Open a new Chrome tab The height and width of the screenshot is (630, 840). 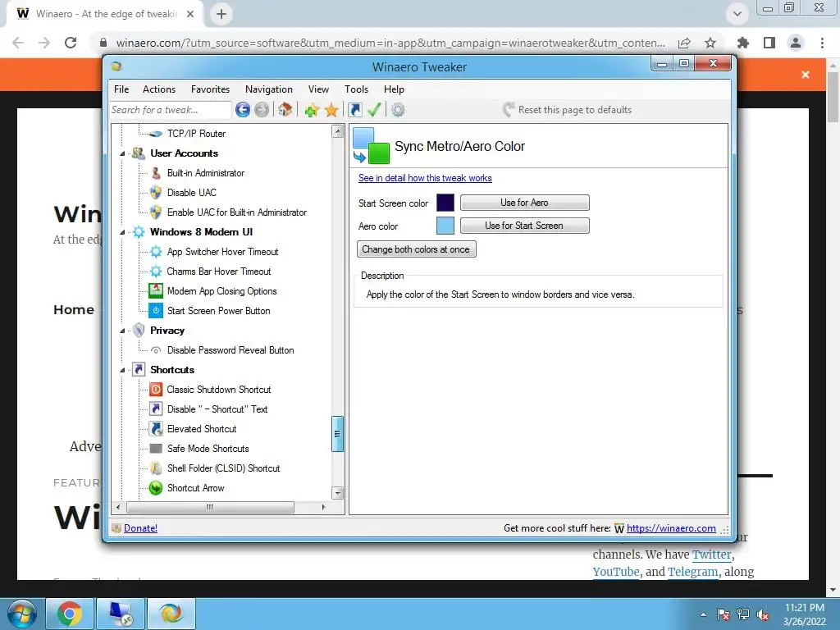221,14
